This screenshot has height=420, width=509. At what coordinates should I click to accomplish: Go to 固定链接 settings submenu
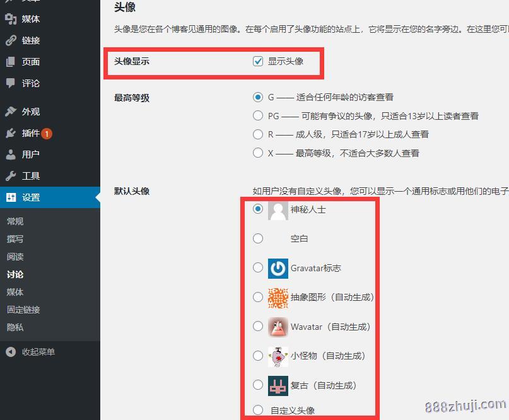tap(23, 310)
